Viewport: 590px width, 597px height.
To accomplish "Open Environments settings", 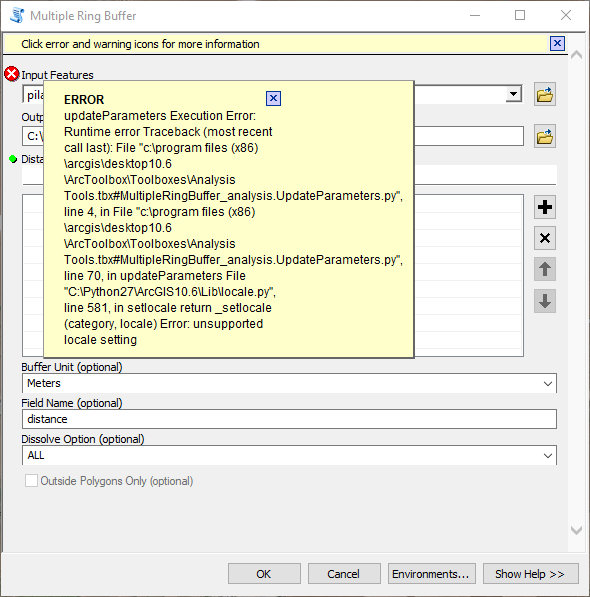I will click(x=432, y=574).
